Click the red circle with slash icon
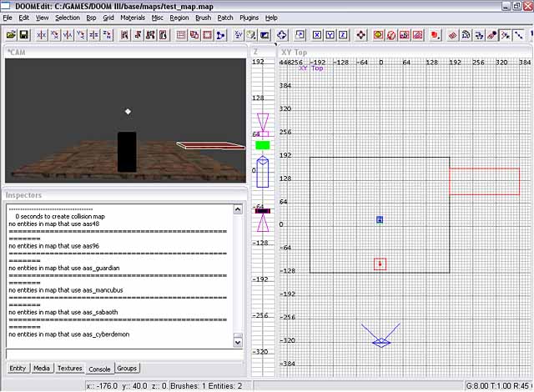This screenshot has height=392, width=534. click(391, 35)
